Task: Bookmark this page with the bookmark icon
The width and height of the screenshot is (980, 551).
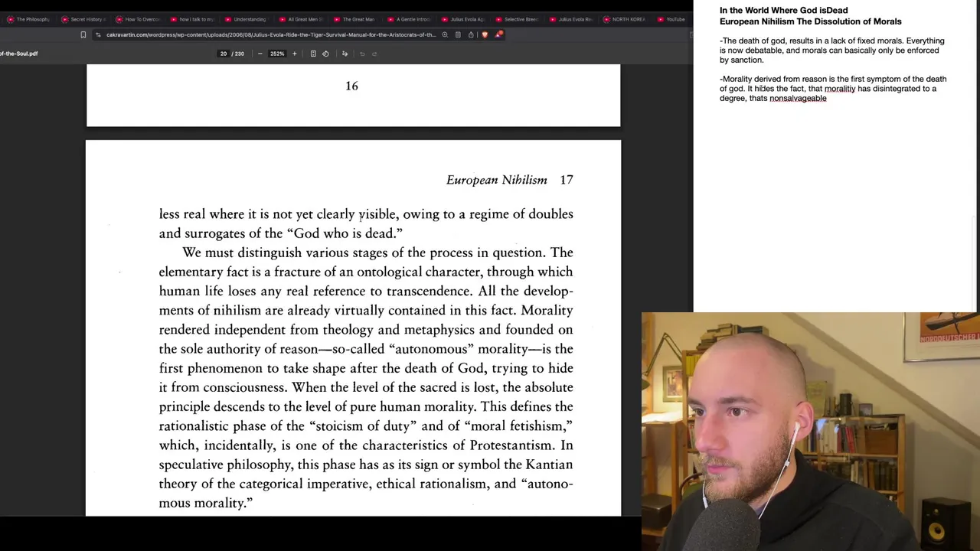Action: point(83,34)
